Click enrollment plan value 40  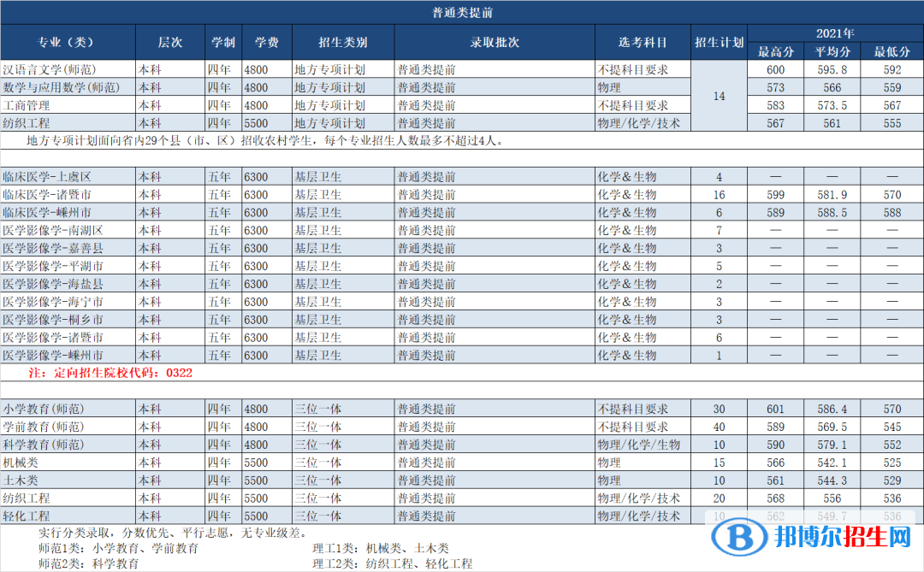(719, 427)
